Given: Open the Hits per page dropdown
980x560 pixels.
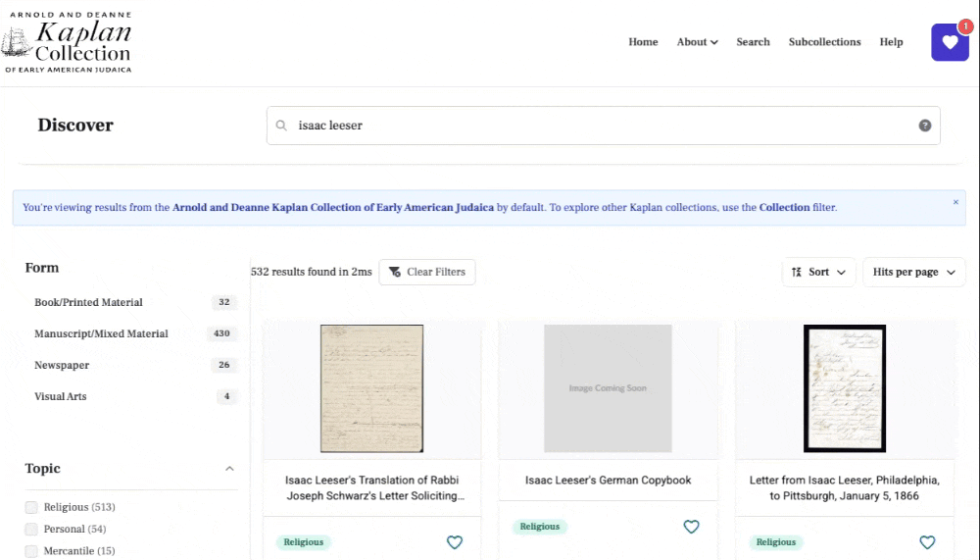Looking at the screenshot, I should [913, 272].
